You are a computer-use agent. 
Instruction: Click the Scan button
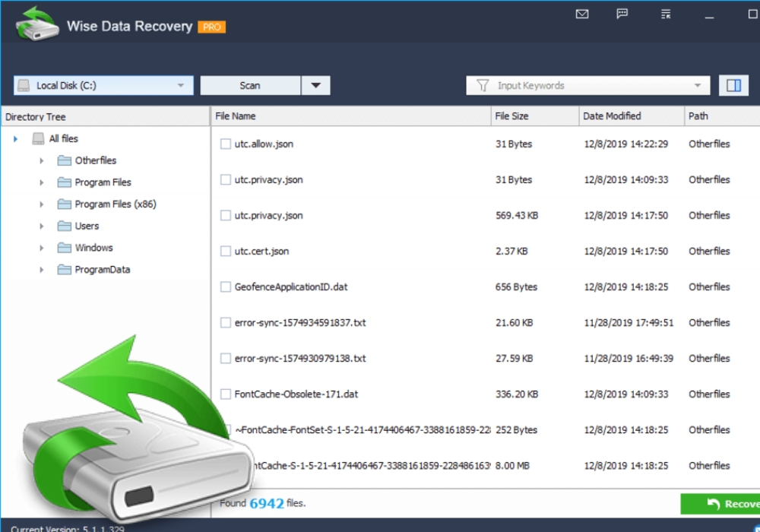click(250, 86)
